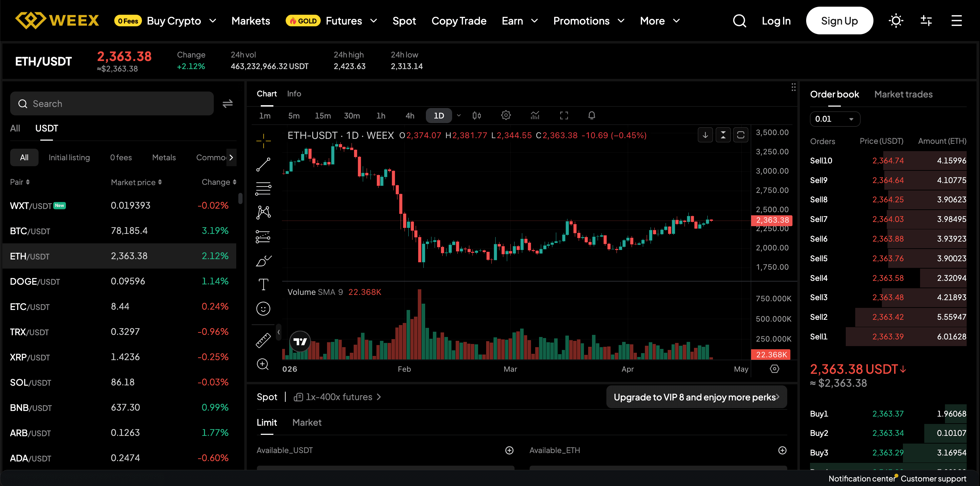Viewport: 980px width, 486px height.
Task: Click the WEEX logo
Action: [x=57, y=21]
